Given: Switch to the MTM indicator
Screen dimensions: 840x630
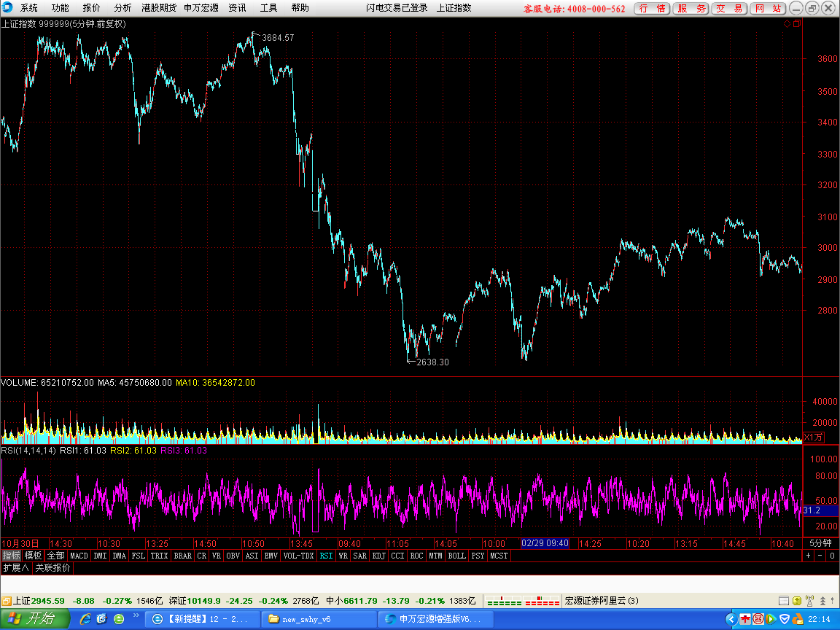Looking at the screenshot, I should tap(435, 556).
